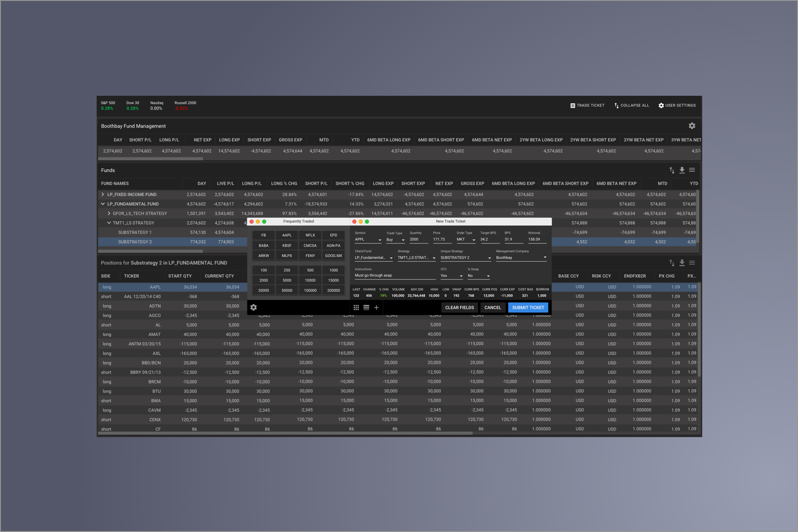Screen dimensions: 798x532
Task: Select the FB frequently traded symbol
Action: 264,235
